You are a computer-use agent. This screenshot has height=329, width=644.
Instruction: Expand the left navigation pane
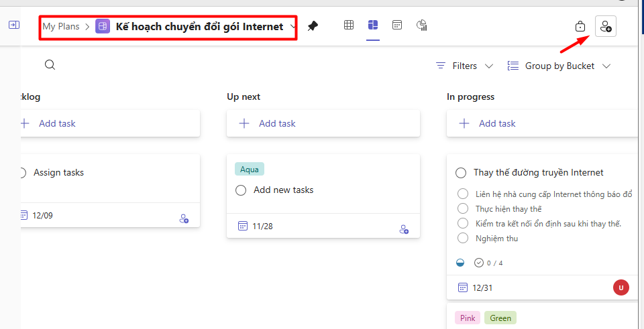tap(13, 25)
